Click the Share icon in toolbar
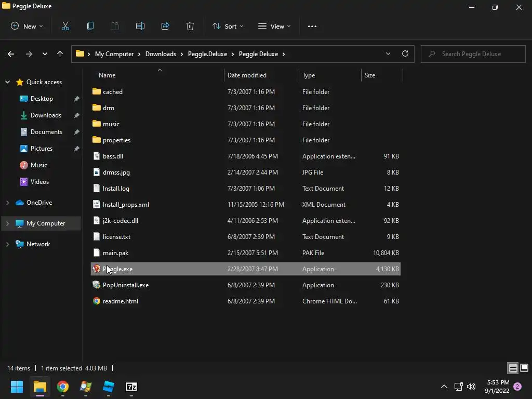 [165, 26]
